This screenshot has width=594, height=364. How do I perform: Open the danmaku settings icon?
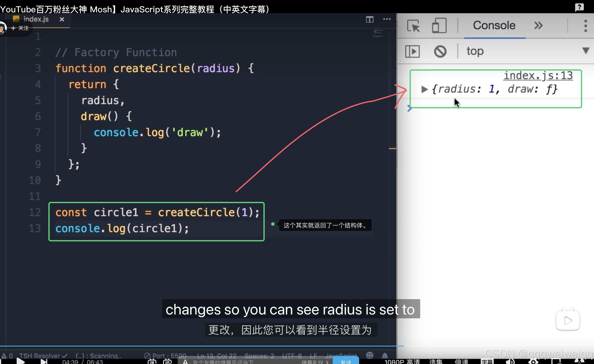(168, 361)
